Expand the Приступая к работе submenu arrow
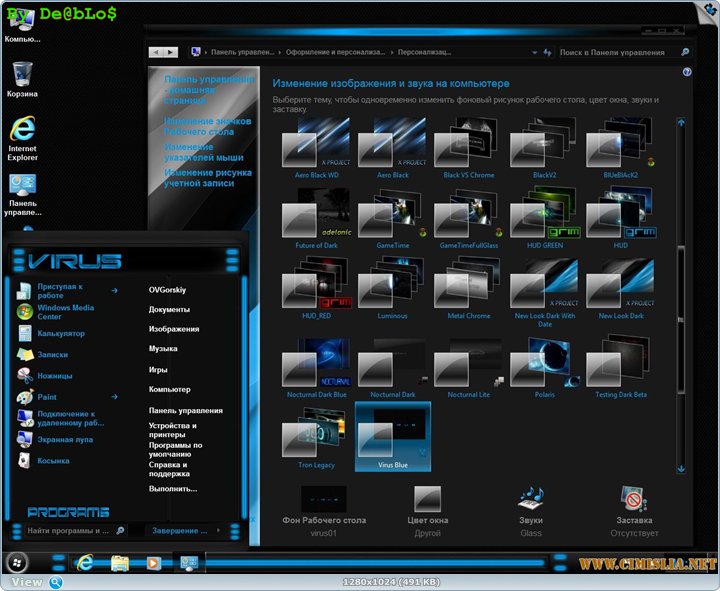720x591 pixels. tap(115, 291)
